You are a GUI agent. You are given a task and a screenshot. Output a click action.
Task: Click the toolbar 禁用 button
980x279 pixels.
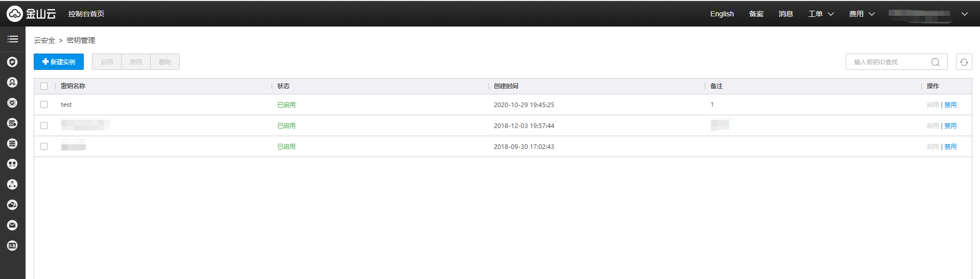click(136, 62)
